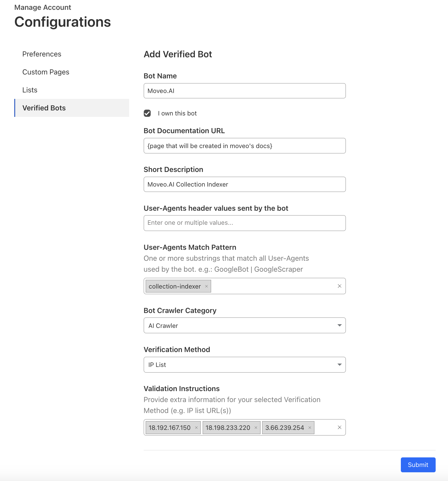This screenshot has height=481, width=448.
Task: Click the AI Crawler dropdown arrow
Action: coord(339,325)
